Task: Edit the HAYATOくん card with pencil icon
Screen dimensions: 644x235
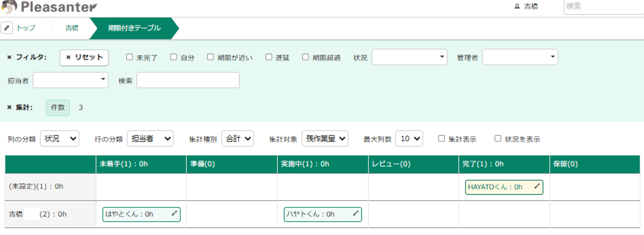Action: click(x=537, y=186)
